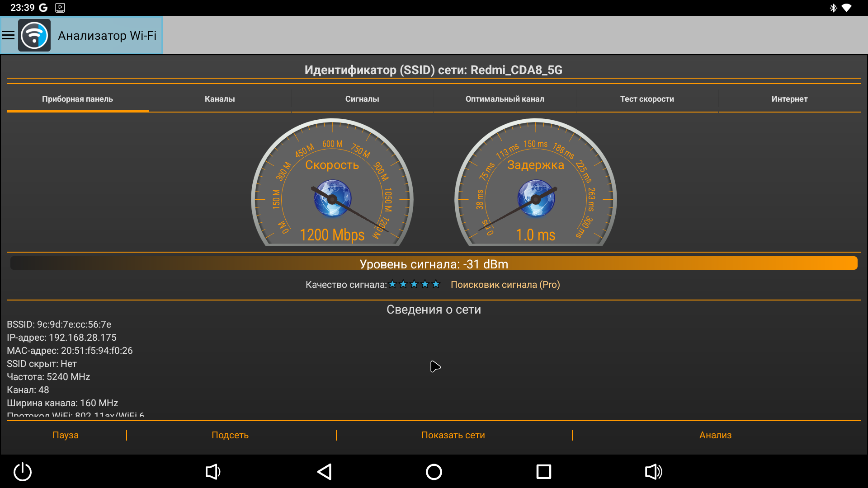Switch to the Каналы tab
The height and width of the screenshot is (488, 868).
(x=220, y=99)
